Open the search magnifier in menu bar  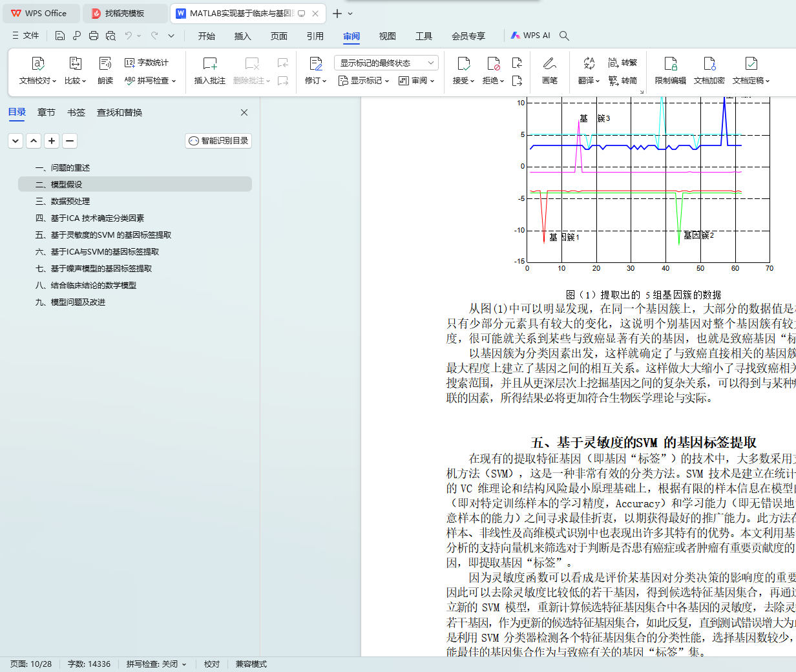[x=564, y=36]
